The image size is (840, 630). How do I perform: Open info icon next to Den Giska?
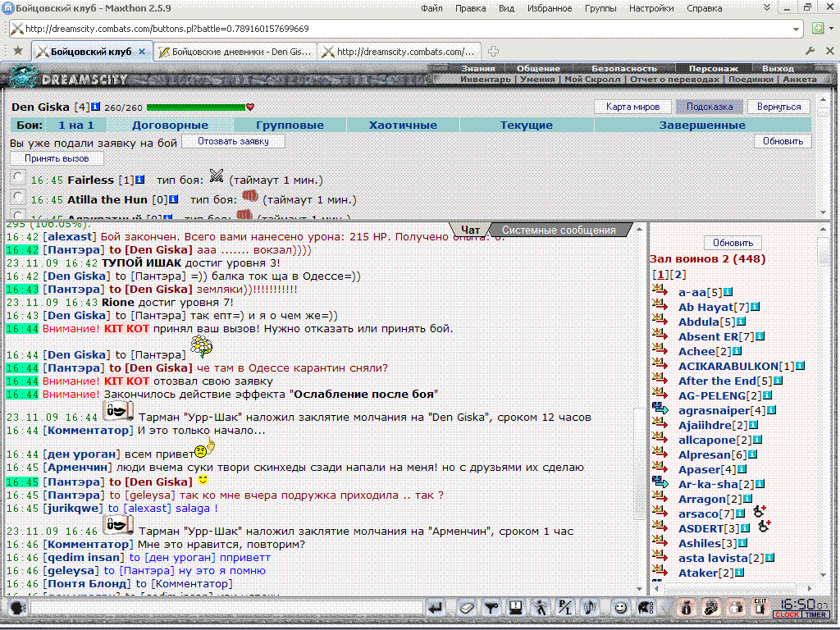click(x=95, y=107)
